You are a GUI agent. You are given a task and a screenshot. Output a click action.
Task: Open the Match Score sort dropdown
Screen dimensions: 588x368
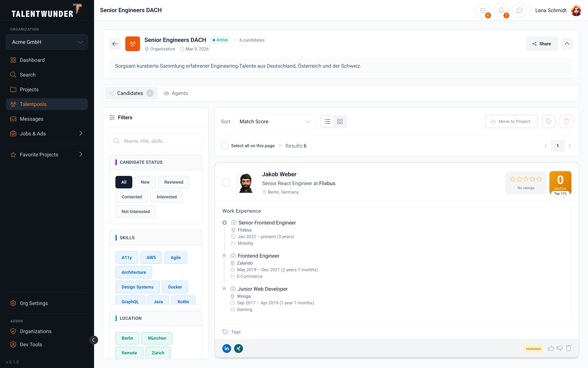coord(275,121)
